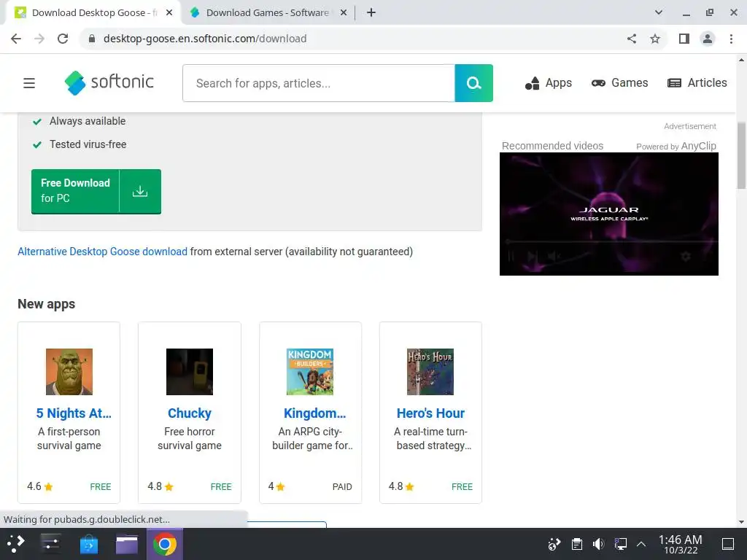Share this page icon
The image size is (747, 560).
[x=632, y=39]
